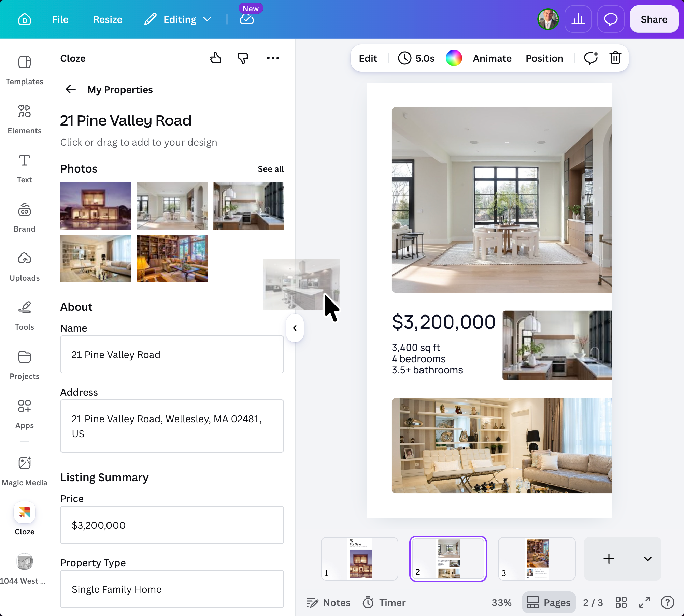Open the user profile avatar
Screen dimensions: 684x616
tap(548, 19)
